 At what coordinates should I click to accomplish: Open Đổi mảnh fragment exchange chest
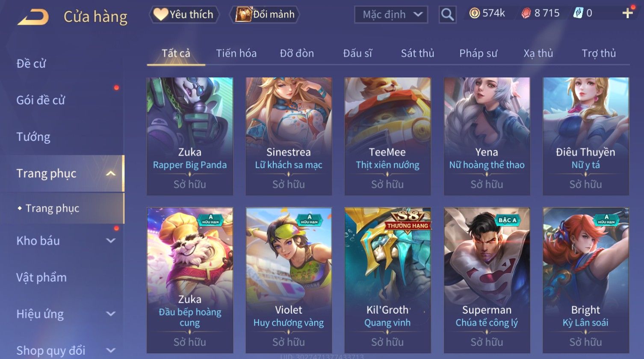tap(265, 15)
